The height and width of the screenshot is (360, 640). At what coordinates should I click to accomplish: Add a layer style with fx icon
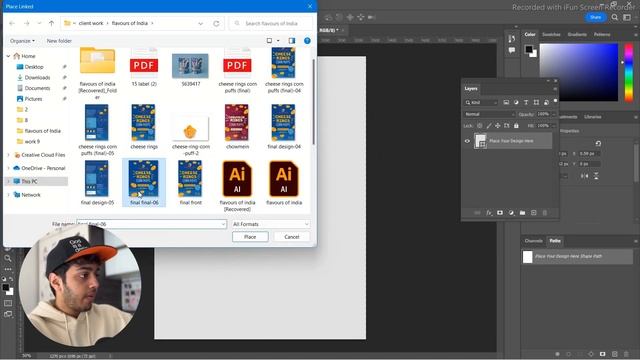point(489,213)
